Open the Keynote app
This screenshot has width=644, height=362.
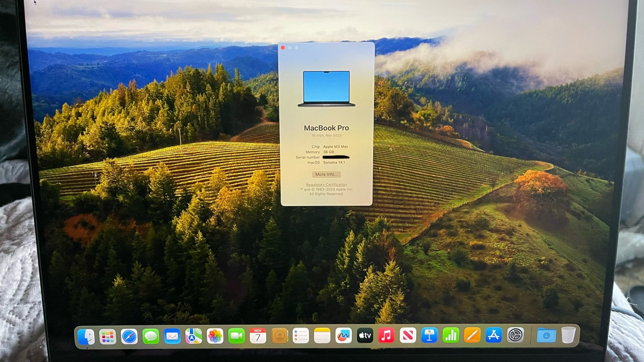[x=429, y=336]
